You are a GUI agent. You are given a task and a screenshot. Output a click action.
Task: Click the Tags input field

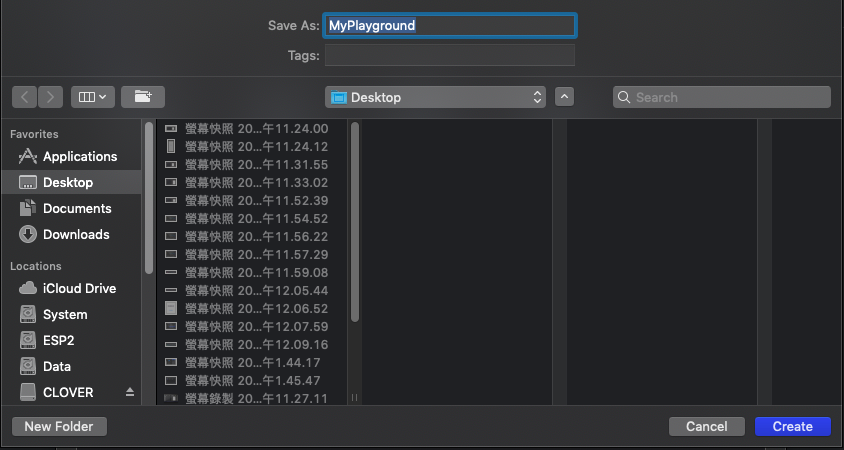click(x=450, y=55)
